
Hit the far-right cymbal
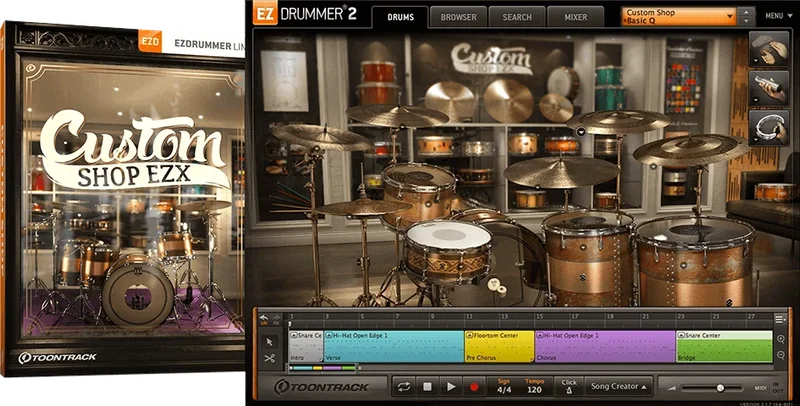[691, 149]
